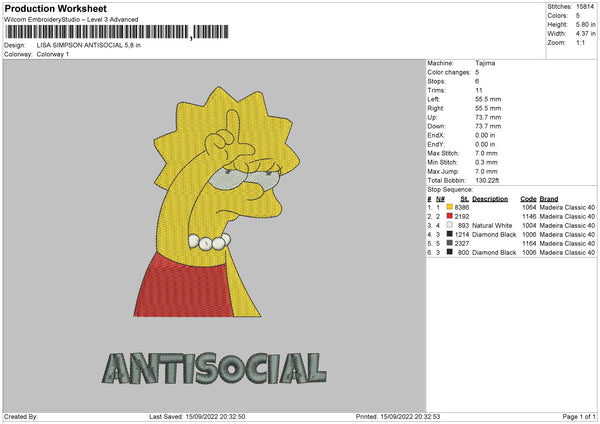
Task: Click thread code '1164'
Action: [x=529, y=243]
